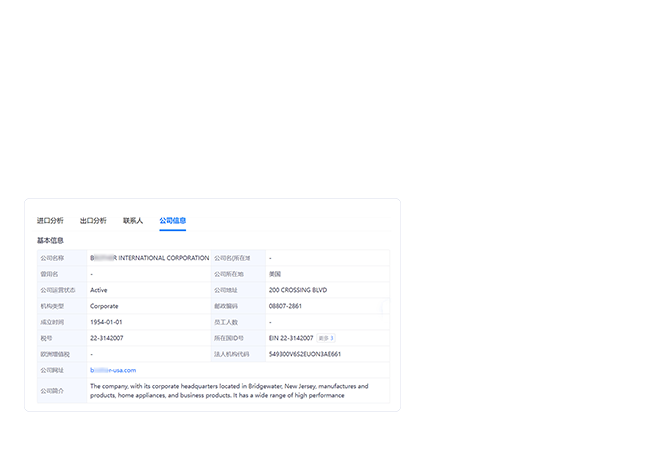
Task: Click the 公司网址 field label
Action: tap(52, 370)
